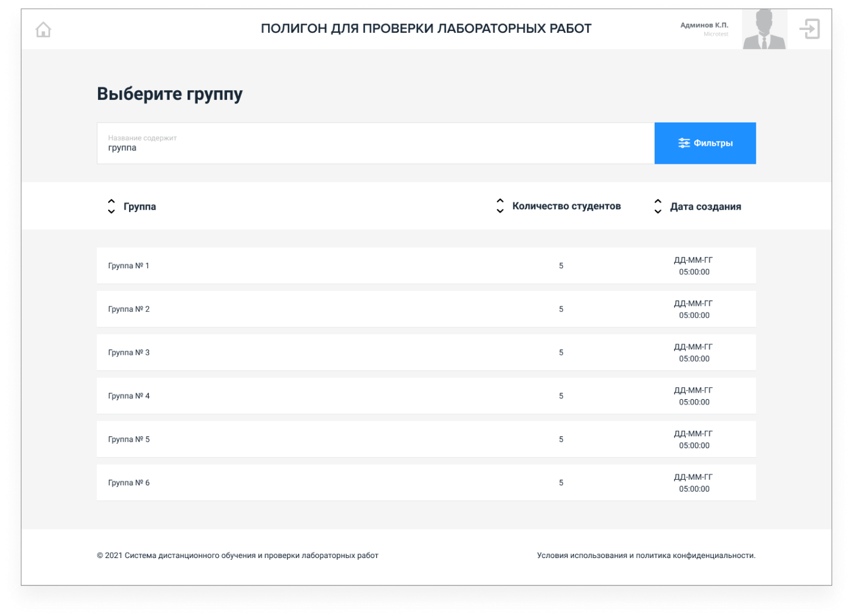
Task: Sort by Дата создания arrows
Action: coord(658,207)
